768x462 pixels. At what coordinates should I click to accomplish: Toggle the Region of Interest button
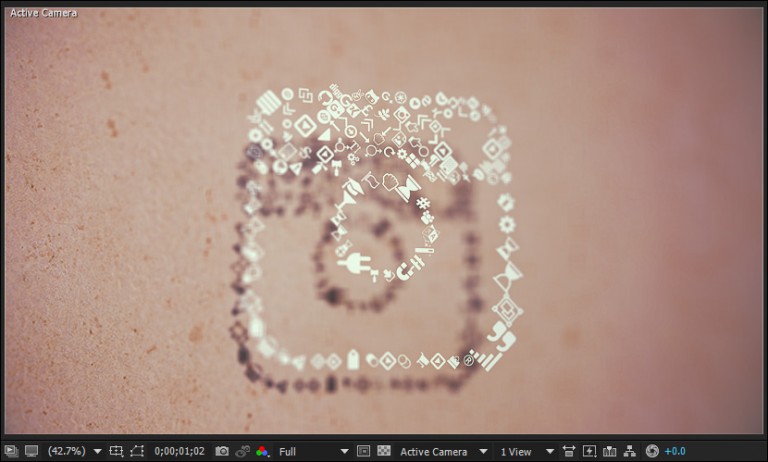363,452
